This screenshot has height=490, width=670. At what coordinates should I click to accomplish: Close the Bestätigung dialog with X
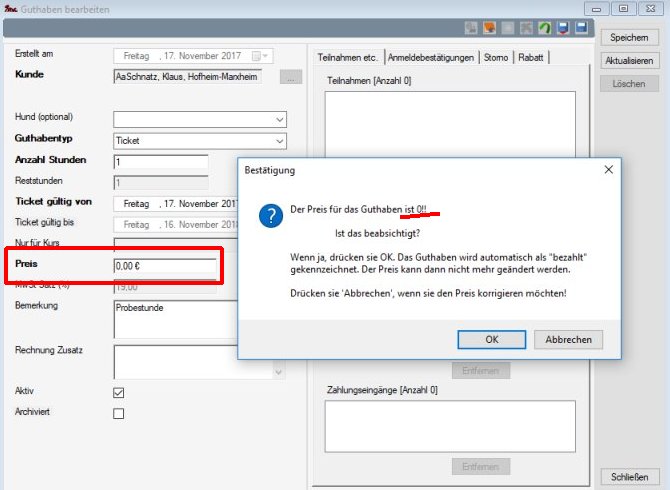pyautogui.click(x=609, y=170)
